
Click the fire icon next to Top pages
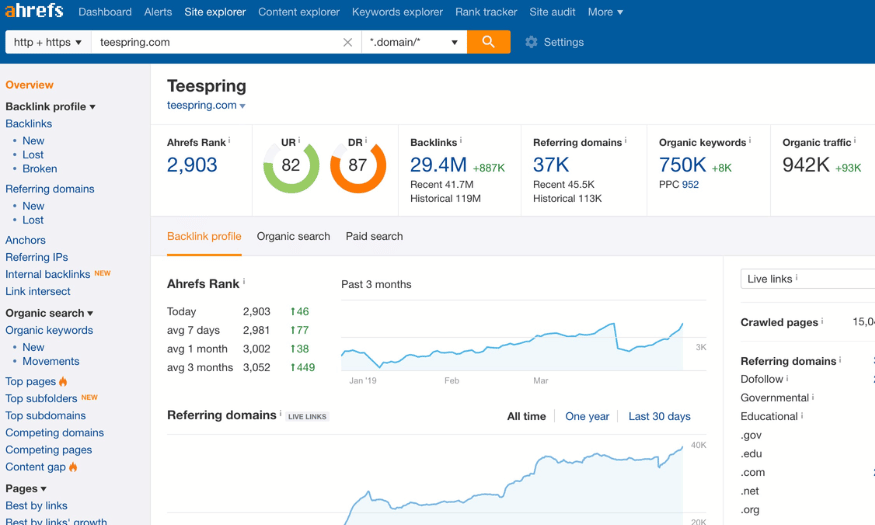point(63,382)
